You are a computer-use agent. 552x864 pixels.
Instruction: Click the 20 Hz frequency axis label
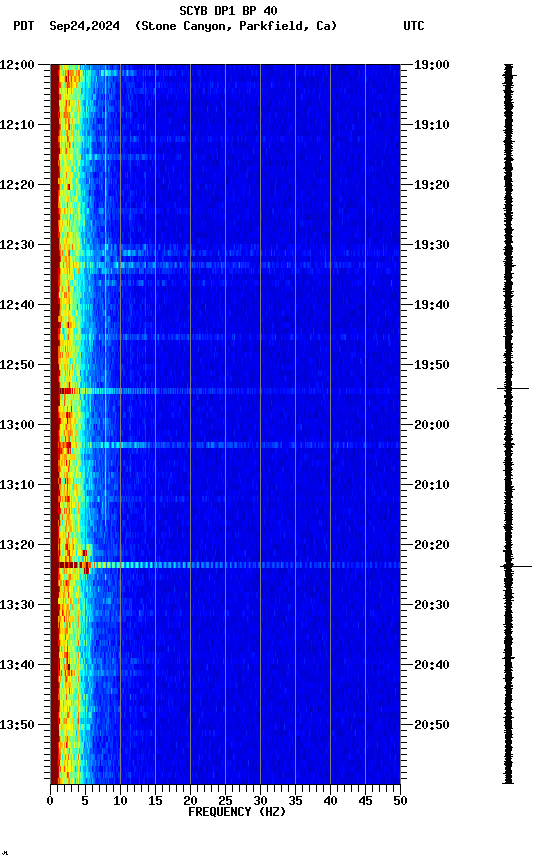tap(190, 802)
